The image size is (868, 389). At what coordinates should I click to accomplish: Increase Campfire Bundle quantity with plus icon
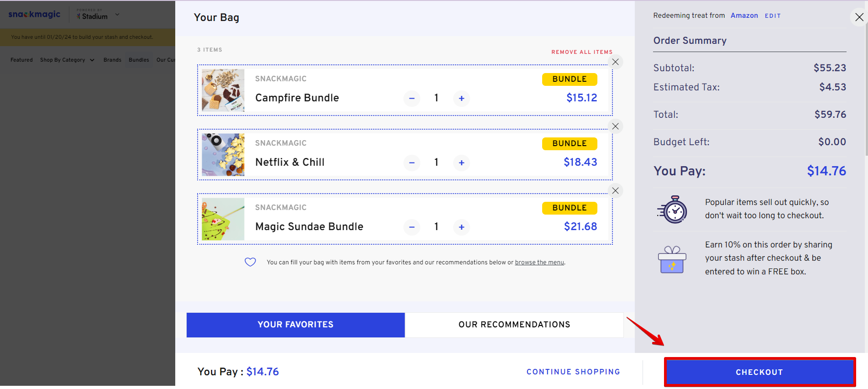click(461, 98)
